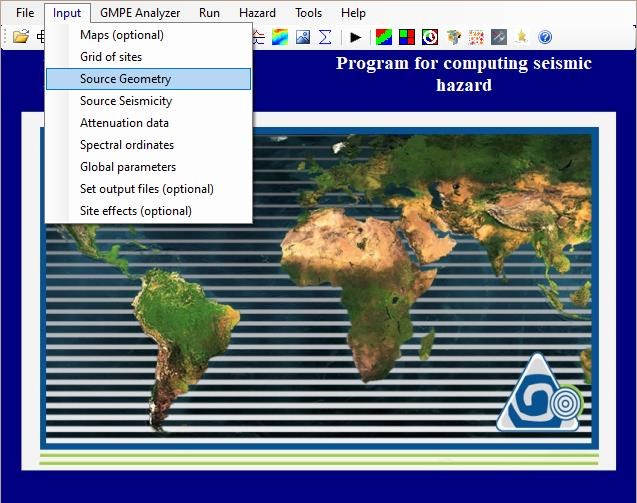Click the circular disaggregation chart icon

(430, 37)
